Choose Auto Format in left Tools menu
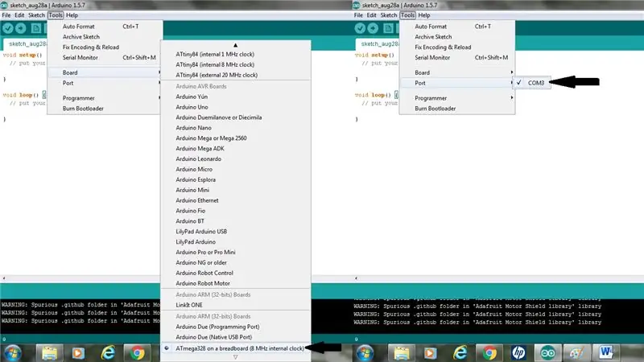Image resolution: width=644 pixels, height=362 pixels. click(105, 27)
